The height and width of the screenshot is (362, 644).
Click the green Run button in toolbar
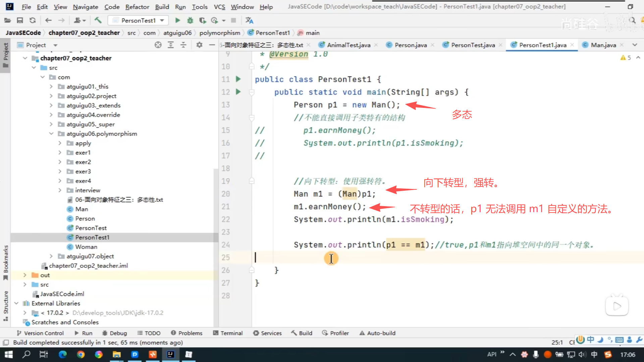177,20
